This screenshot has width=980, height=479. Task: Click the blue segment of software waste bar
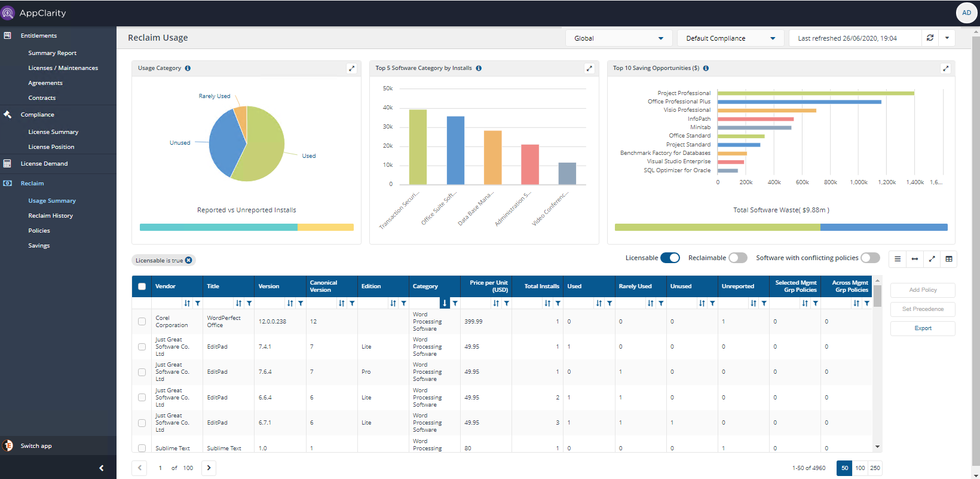tap(884, 227)
